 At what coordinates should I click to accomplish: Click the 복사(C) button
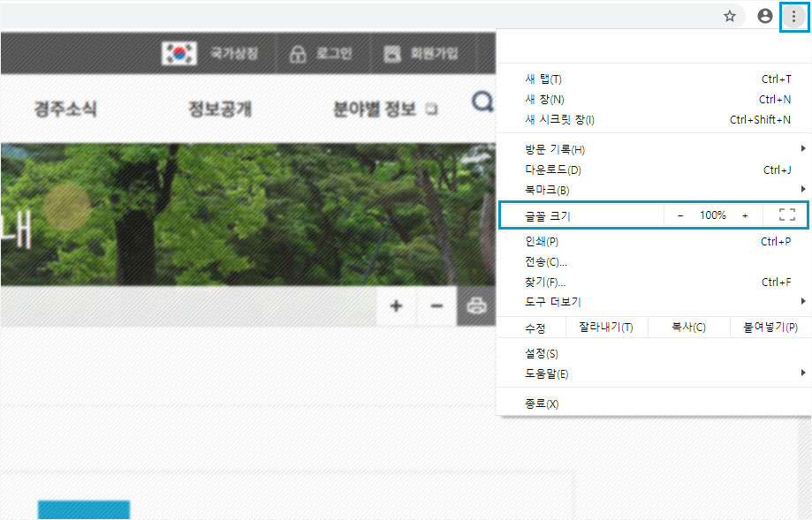689,328
